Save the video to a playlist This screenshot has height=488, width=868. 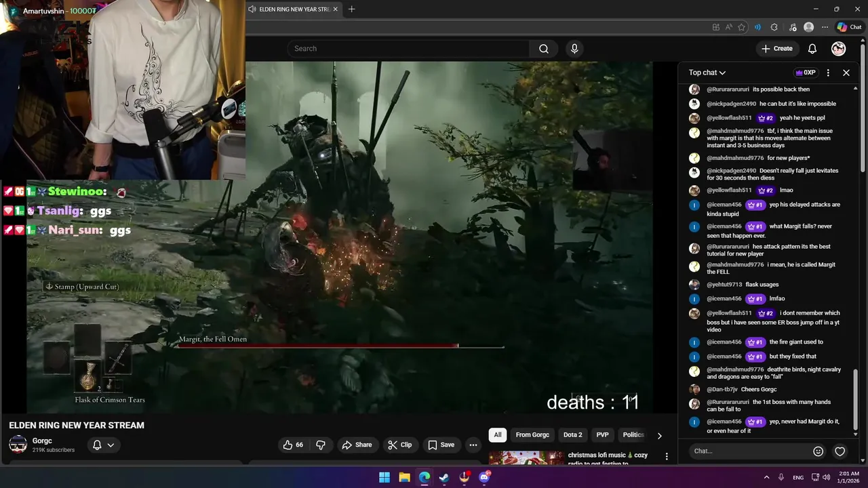pyautogui.click(x=441, y=445)
